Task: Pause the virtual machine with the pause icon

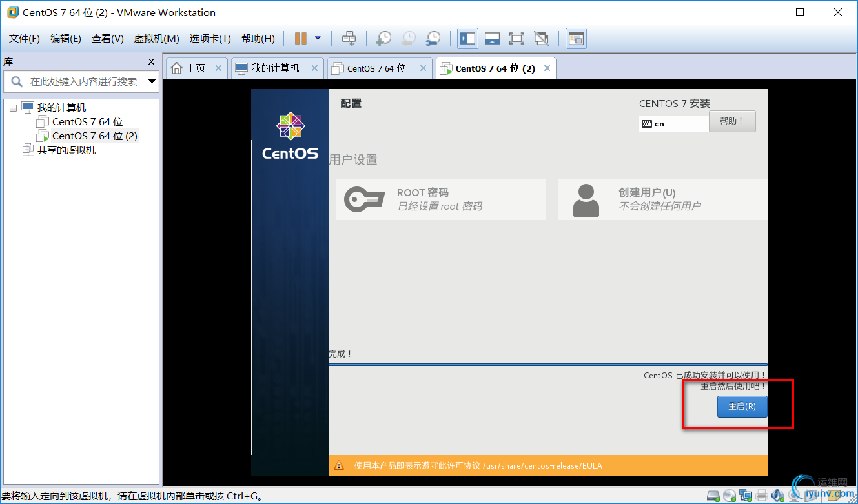Action: pos(300,39)
